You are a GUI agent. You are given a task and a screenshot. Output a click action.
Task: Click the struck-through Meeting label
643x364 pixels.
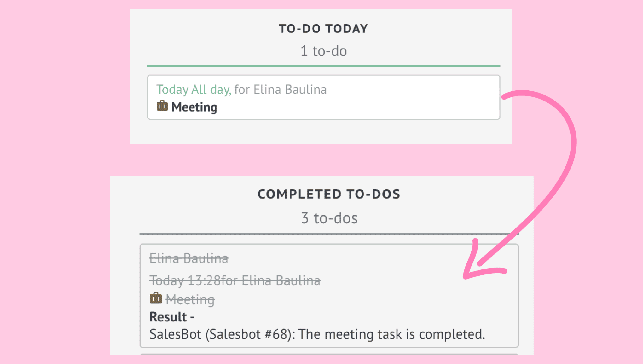(190, 299)
